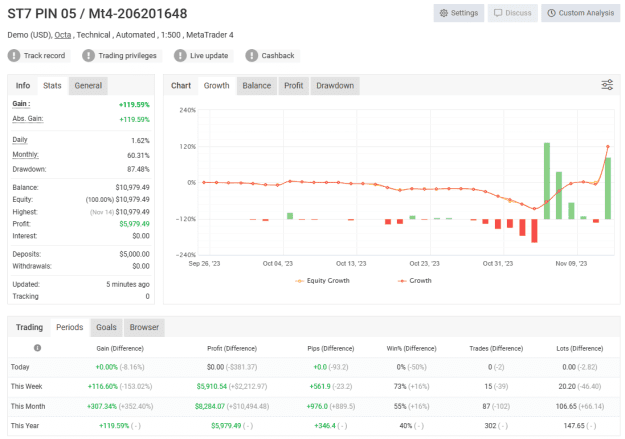Click the Trading privileges badge text

[x=128, y=55]
